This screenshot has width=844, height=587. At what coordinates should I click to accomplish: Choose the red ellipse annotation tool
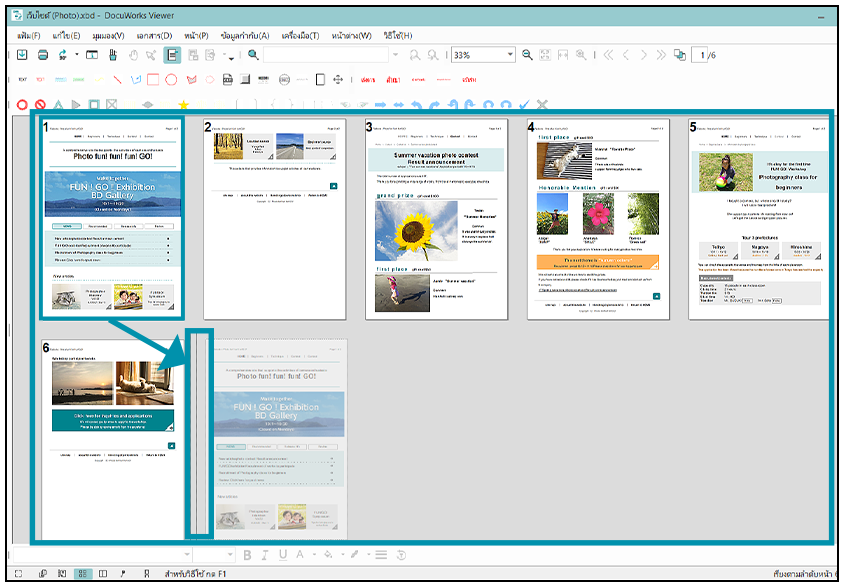pyautogui.click(x=172, y=79)
